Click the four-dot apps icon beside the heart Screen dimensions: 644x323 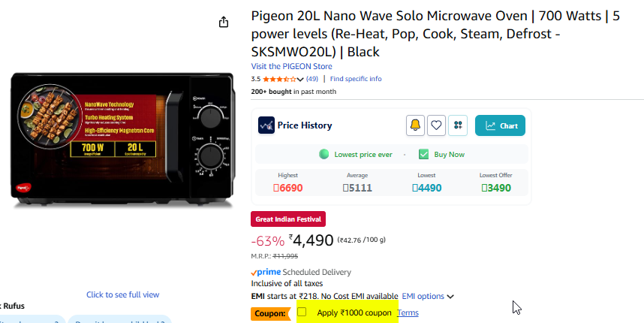pyautogui.click(x=458, y=125)
